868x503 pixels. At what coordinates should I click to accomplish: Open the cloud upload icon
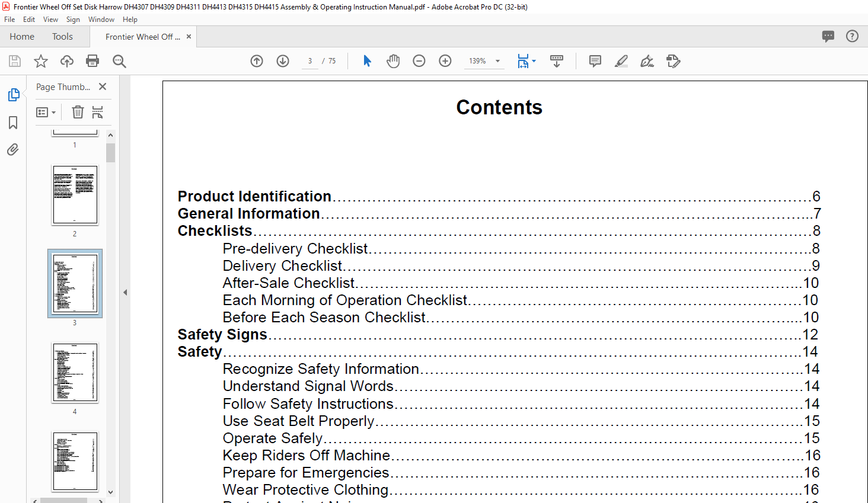pyautogui.click(x=67, y=61)
